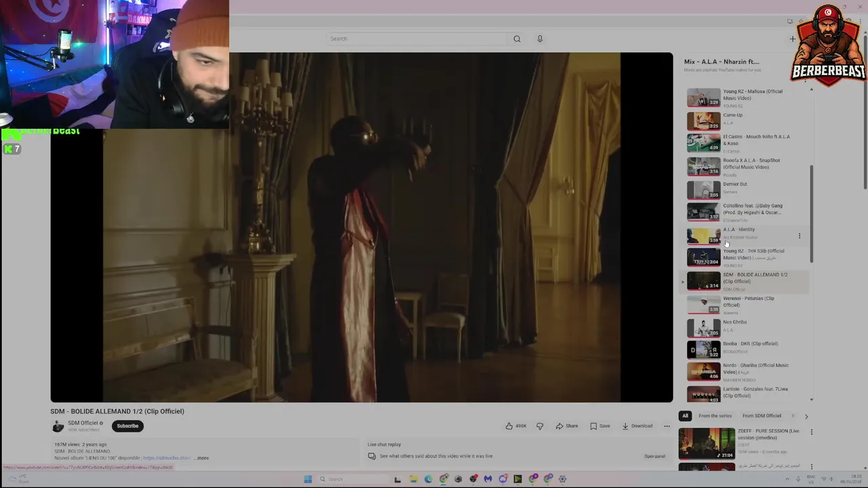The width and height of the screenshot is (868, 488).
Task: Select current SDM BOLIDE ALLEMAND playlist item
Action: click(746, 281)
